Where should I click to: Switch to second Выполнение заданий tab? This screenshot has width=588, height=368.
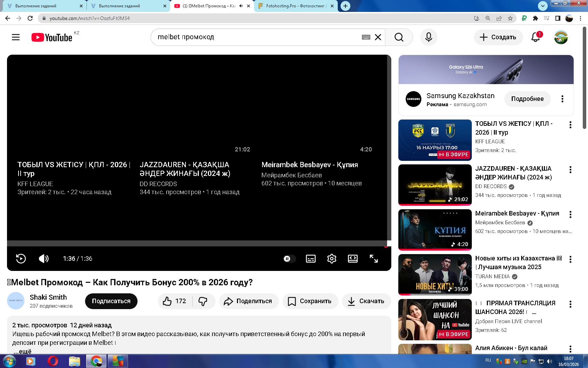(x=128, y=6)
